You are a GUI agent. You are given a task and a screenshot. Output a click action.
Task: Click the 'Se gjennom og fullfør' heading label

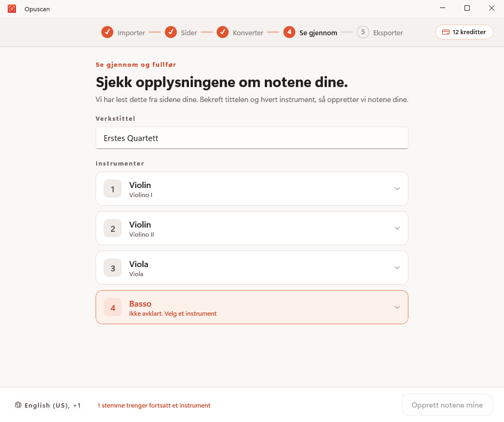136,65
